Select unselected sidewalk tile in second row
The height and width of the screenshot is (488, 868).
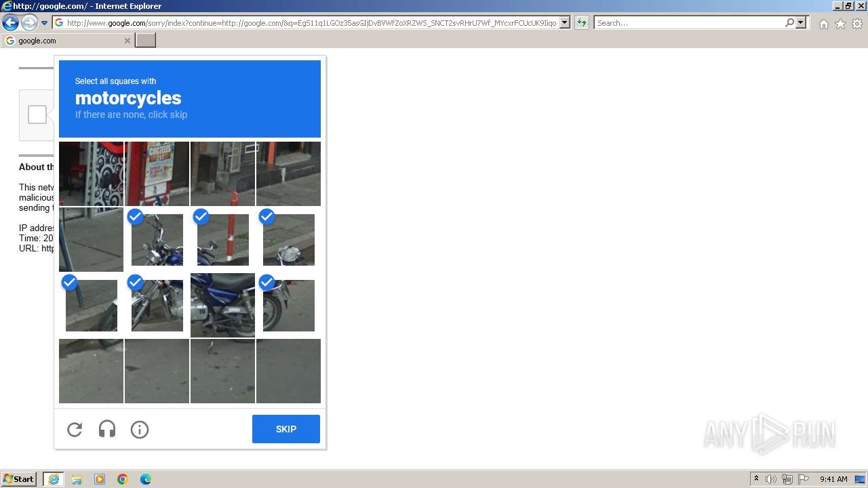point(91,239)
